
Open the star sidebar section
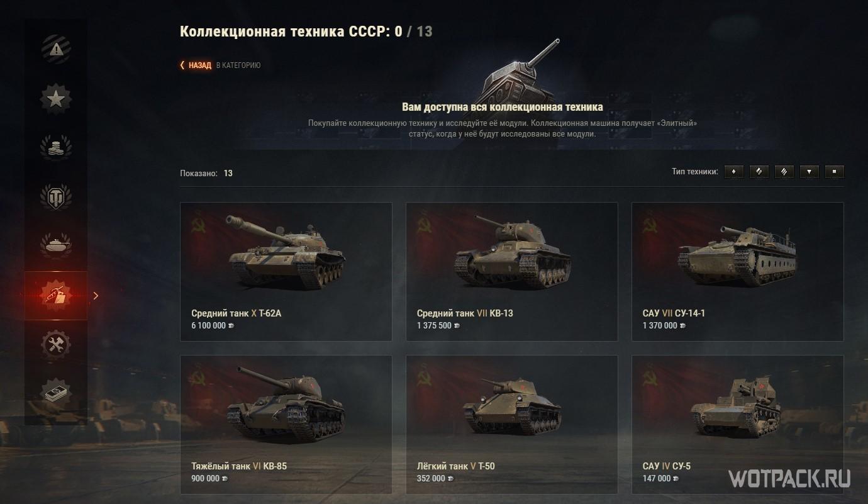click(56, 99)
